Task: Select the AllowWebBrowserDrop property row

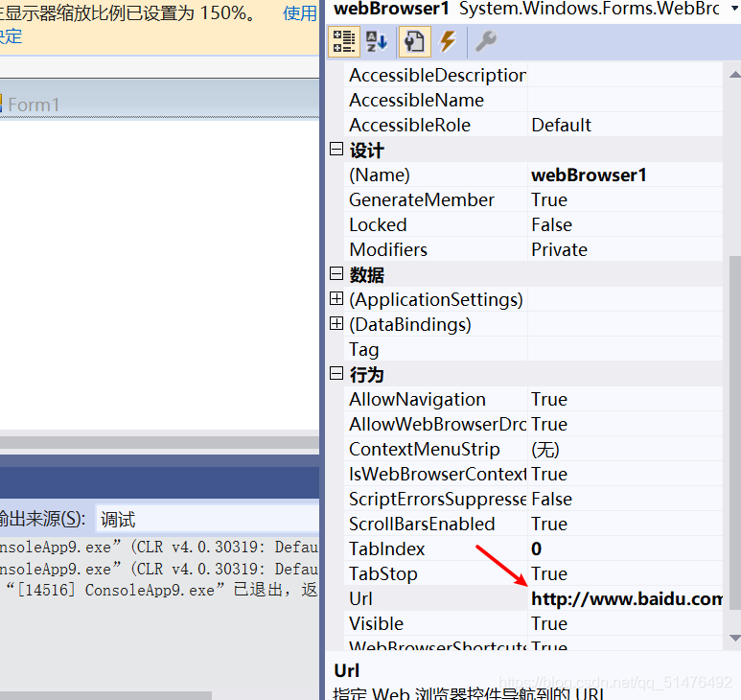Action: pos(534,424)
